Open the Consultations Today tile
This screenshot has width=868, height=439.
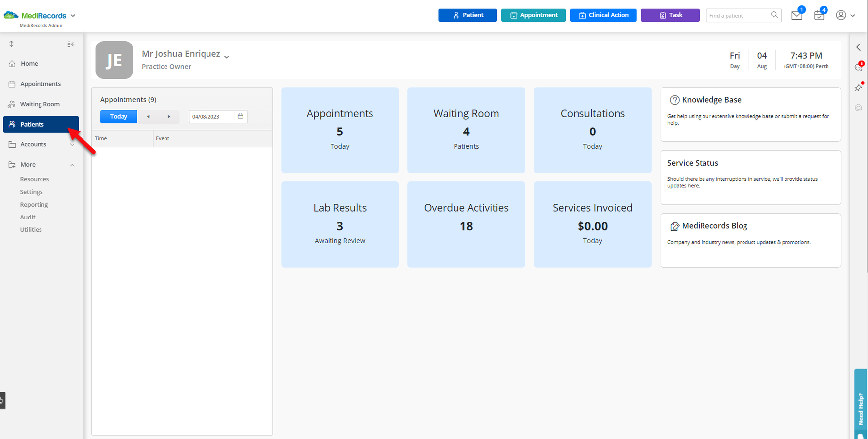tap(592, 130)
